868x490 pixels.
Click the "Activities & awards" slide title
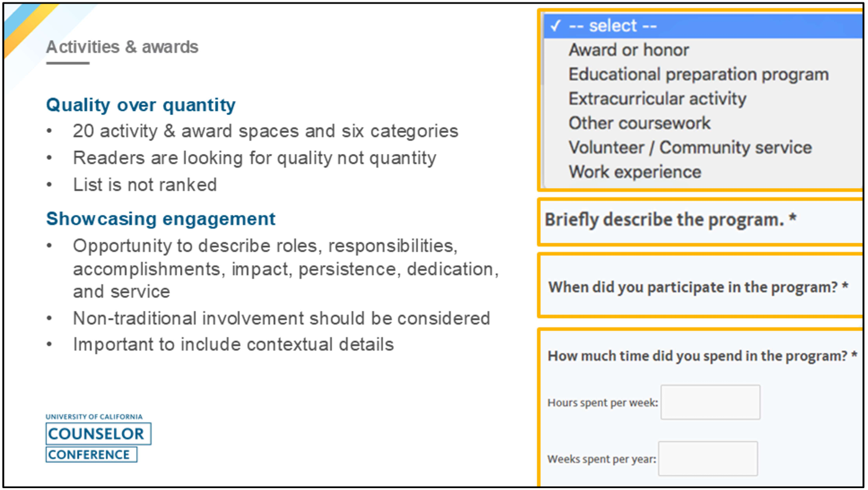point(122,47)
